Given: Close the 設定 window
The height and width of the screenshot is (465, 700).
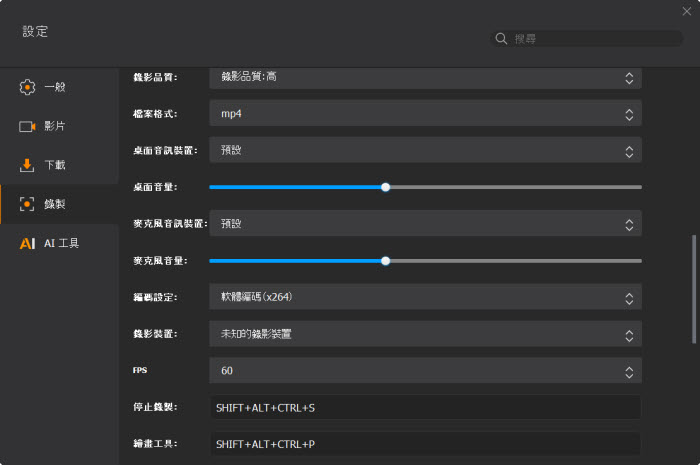Looking at the screenshot, I should pos(686,11).
